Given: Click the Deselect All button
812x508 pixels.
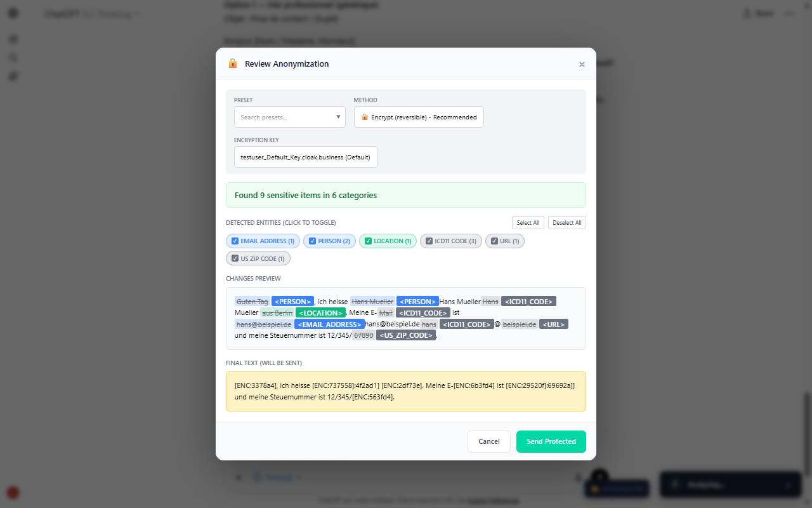Looking at the screenshot, I should (x=566, y=223).
